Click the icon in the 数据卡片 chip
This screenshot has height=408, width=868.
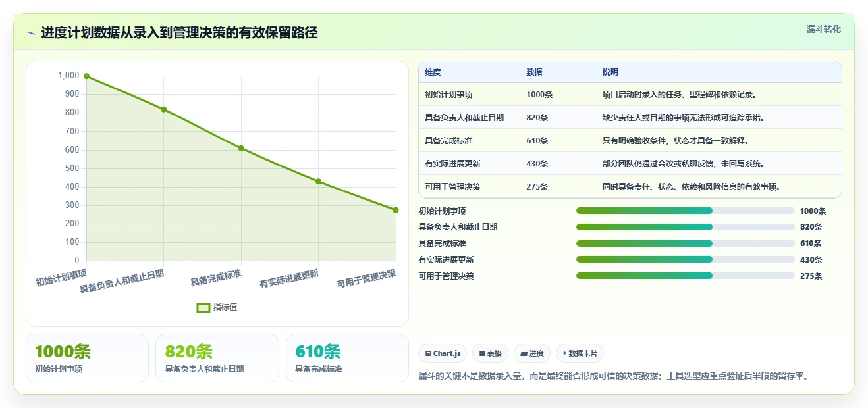point(564,353)
